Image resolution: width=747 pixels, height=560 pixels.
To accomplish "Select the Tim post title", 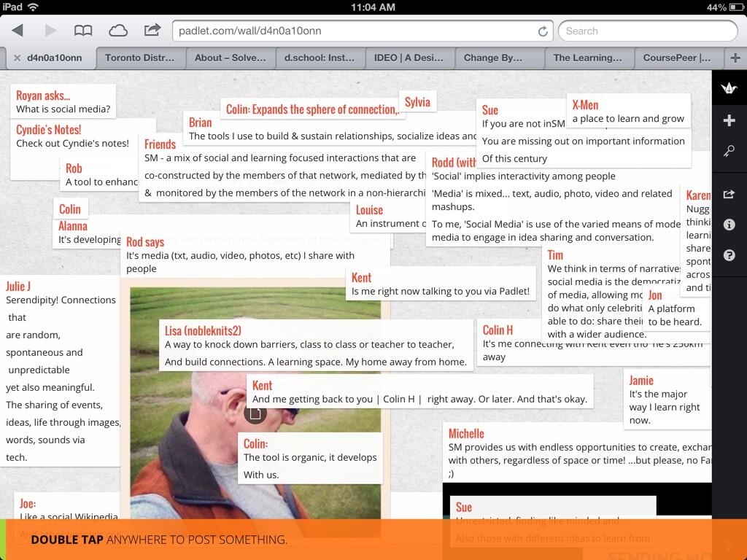I will click(555, 255).
